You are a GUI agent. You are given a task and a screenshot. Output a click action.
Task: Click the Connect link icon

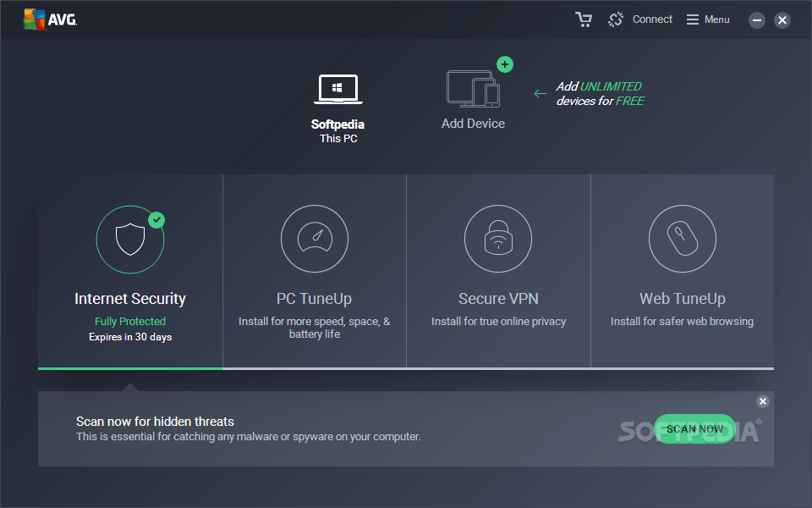616,19
